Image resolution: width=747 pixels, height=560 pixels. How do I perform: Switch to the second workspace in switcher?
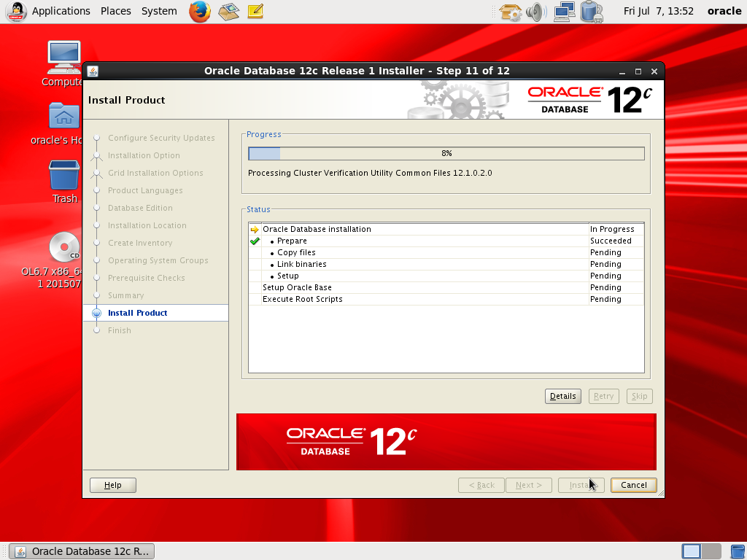tap(711, 551)
